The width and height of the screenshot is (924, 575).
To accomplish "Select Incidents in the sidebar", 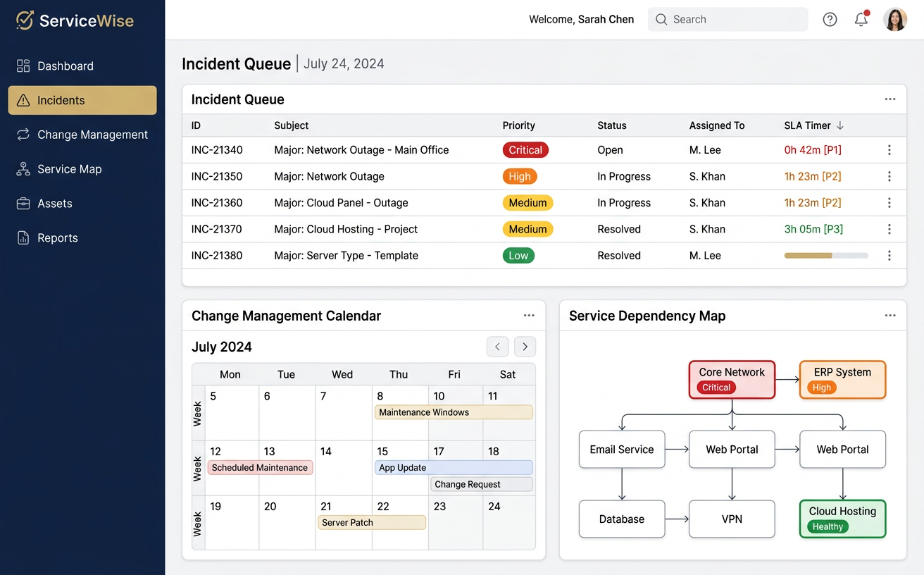I will (82, 100).
